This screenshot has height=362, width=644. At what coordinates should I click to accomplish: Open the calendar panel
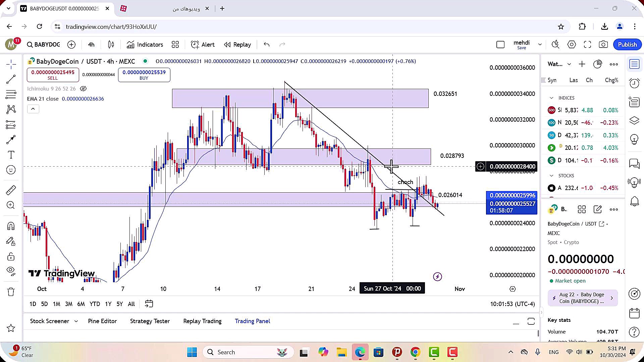tap(634, 313)
